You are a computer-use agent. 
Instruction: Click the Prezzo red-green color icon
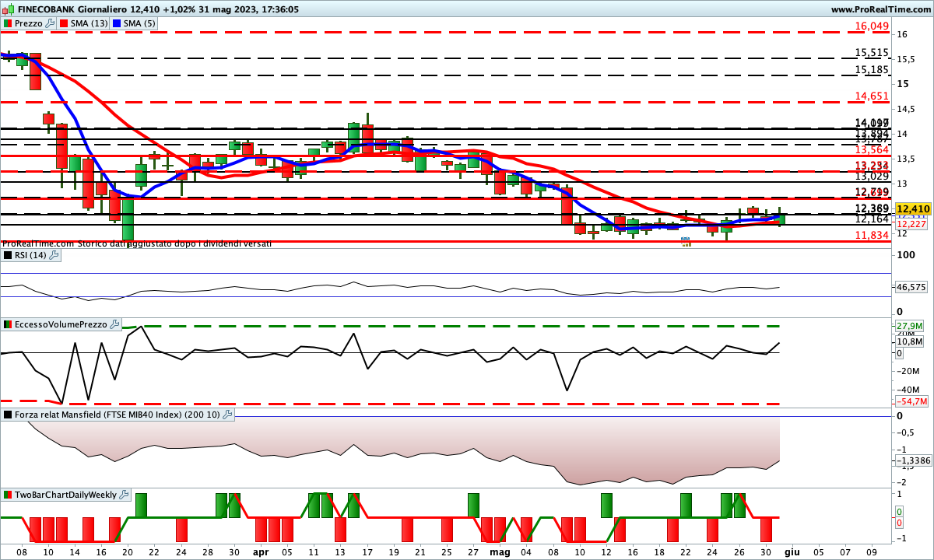pyautogui.click(x=7, y=23)
